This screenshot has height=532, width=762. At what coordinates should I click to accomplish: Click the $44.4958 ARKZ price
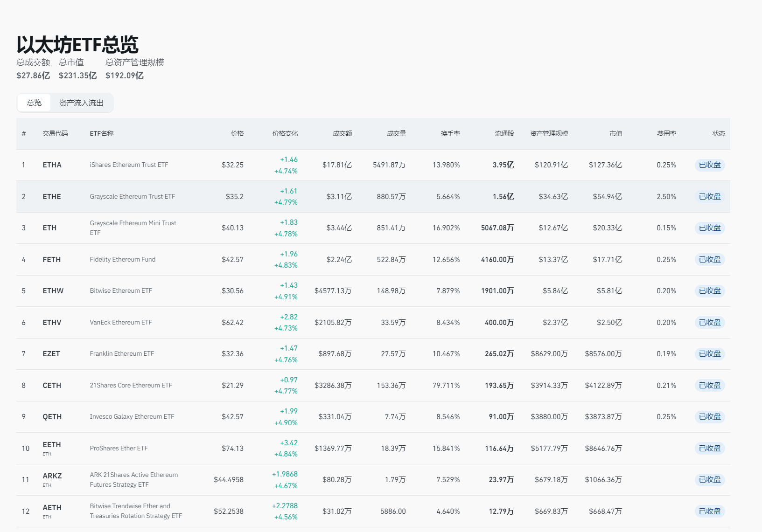coord(229,480)
